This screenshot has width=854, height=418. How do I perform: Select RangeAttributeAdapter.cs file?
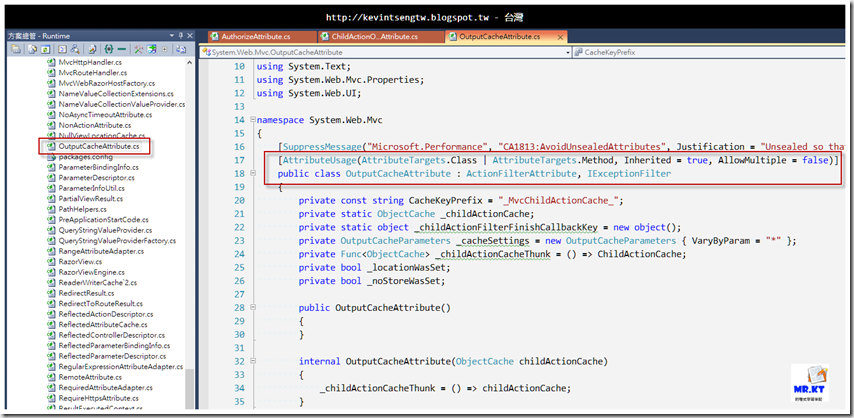click(101, 251)
